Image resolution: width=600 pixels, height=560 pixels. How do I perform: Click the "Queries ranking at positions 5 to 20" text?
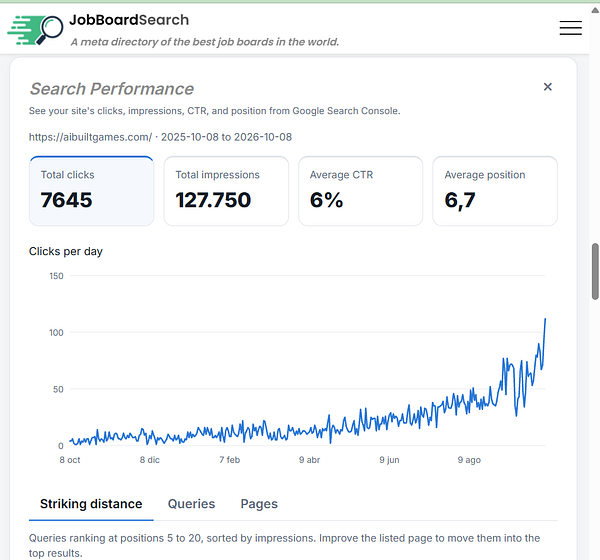(x=284, y=545)
